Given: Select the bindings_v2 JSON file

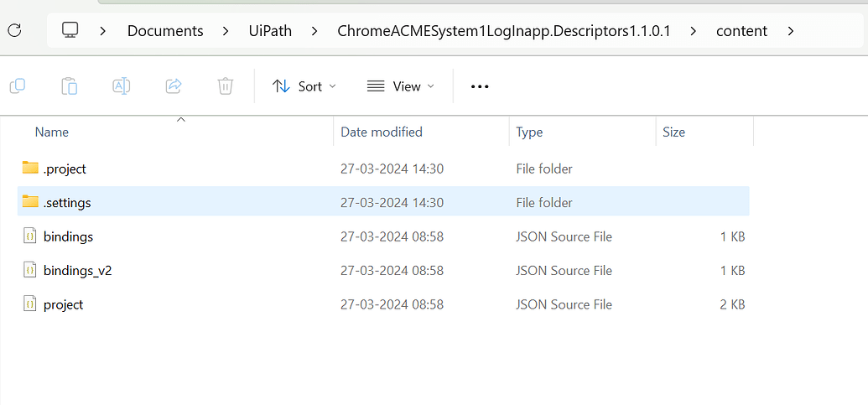Looking at the screenshot, I should click(x=77, y=270).
